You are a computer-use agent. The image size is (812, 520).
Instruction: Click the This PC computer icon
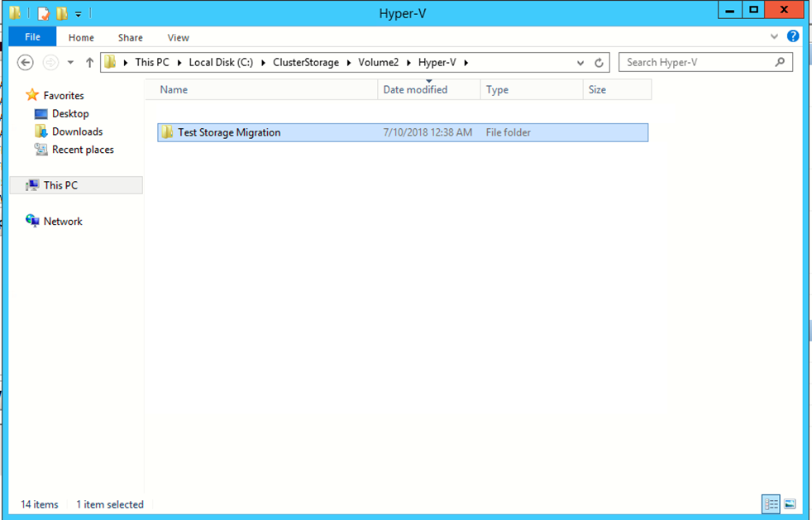point(32,185)
